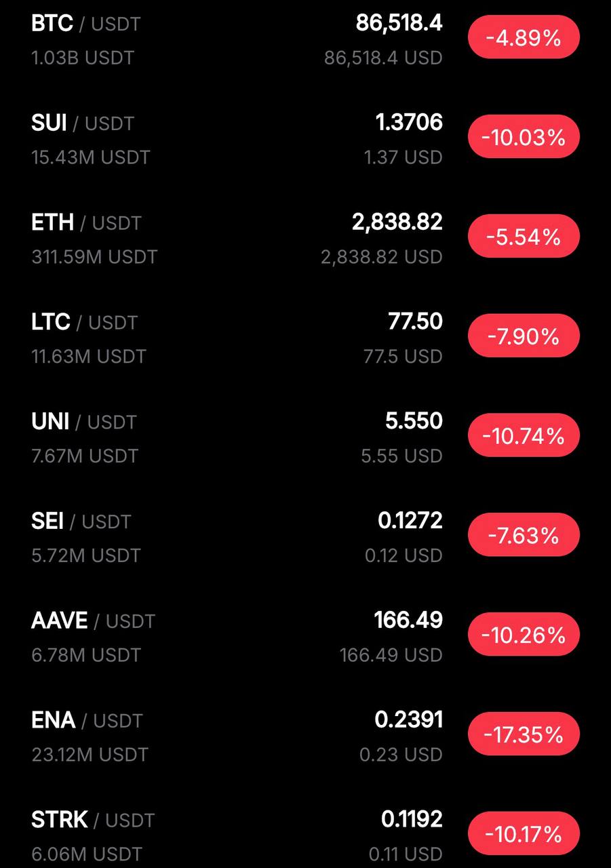Select the ETH / USDT pair label
The image size is (611, 868).
[86, 223]
